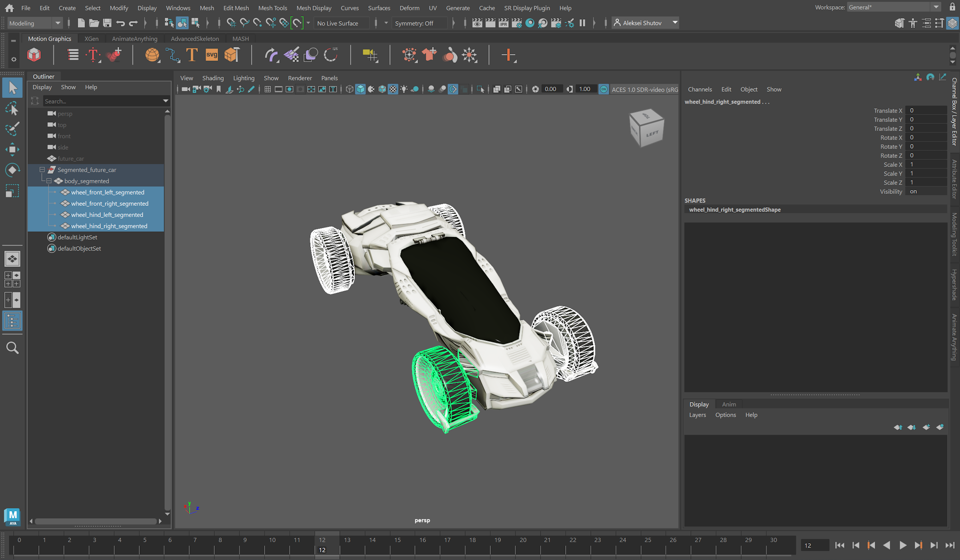Toggle wireframe on shaded viewport button

pyautogui.click(x=382, y=89)
